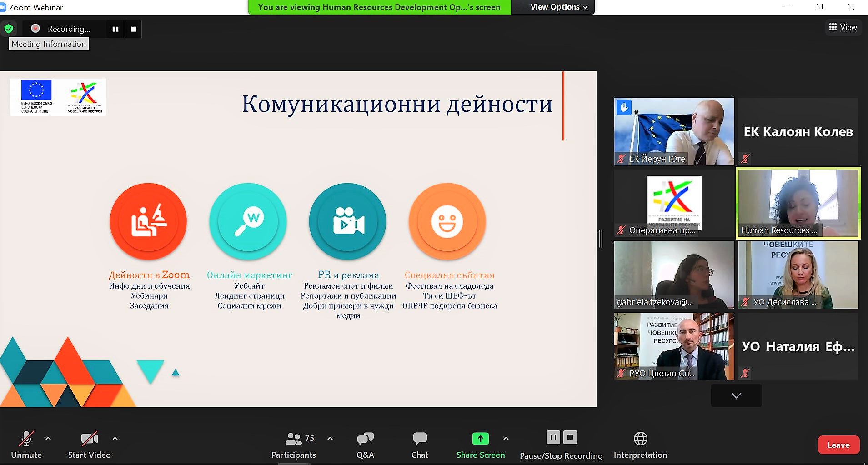Open the Participants panel
This screenshot has height=465, width=868.
pos(294,445)
